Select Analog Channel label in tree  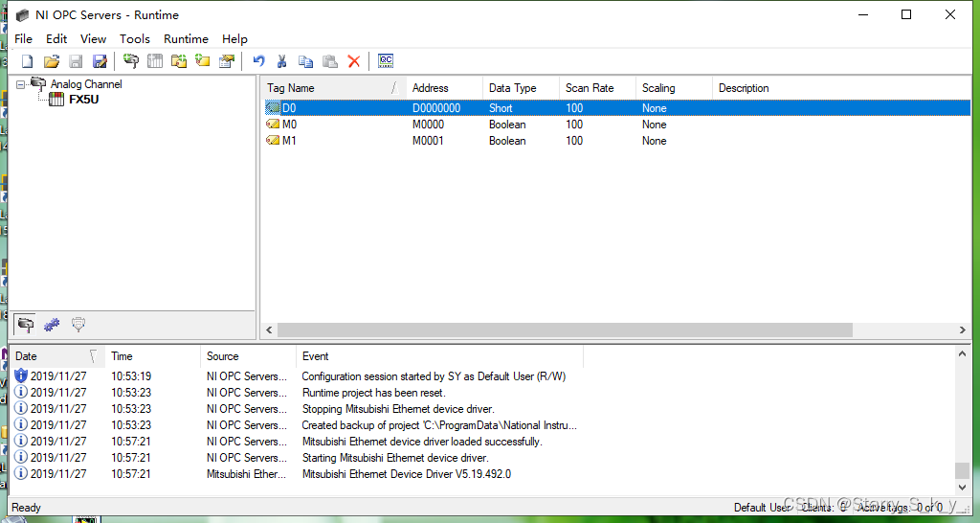[x=86, y=84]
